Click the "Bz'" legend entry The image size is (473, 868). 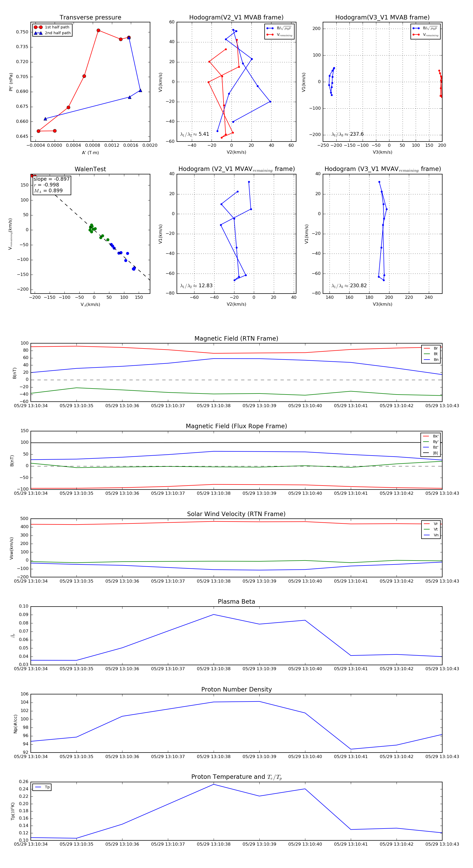[x=431, y=447]
